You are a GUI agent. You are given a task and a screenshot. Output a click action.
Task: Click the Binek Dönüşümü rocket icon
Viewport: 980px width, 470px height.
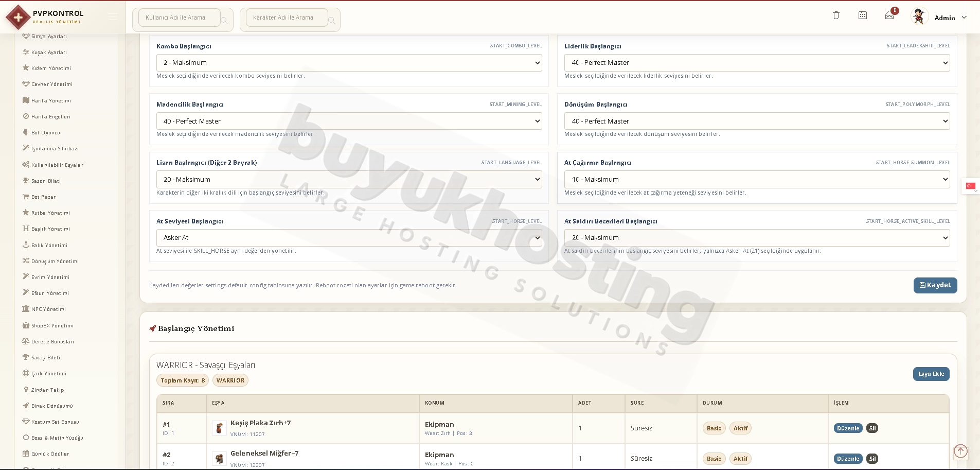coord(26,406)
